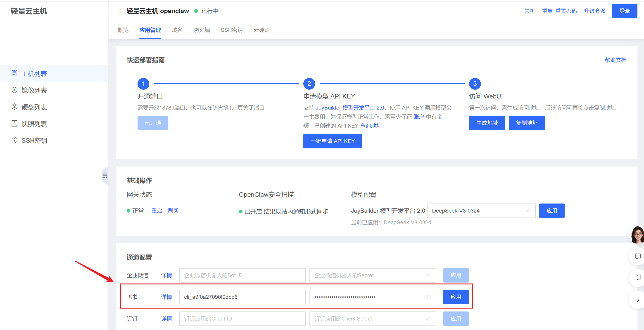
Task: Click the back arrow beside 轻量云主机 openclaw
Action: point(121,11)
